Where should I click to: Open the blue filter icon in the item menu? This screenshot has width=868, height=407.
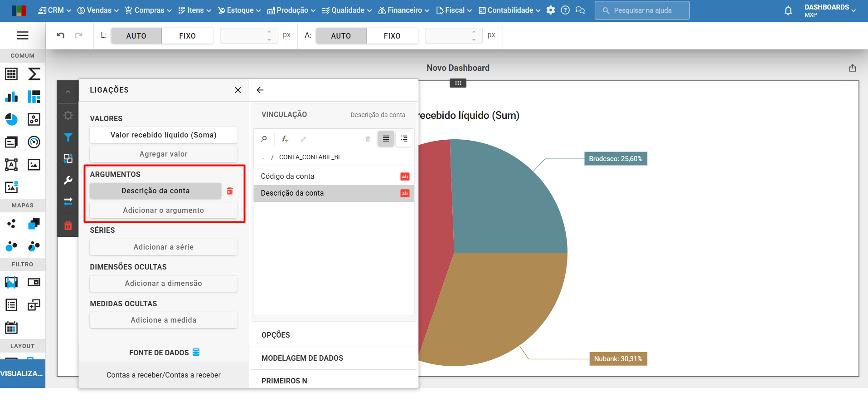point(68,137)
